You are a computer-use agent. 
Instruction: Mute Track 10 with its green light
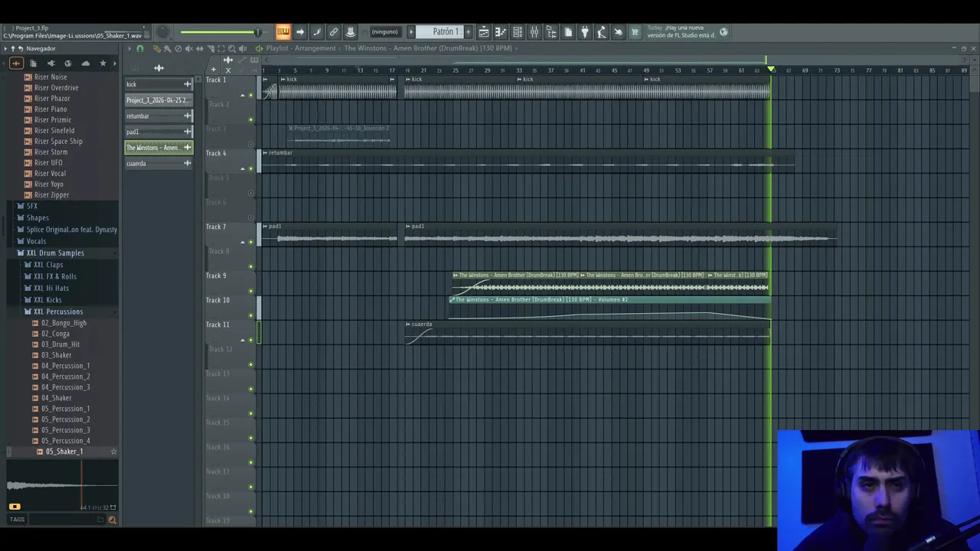(x=250, y=315)
